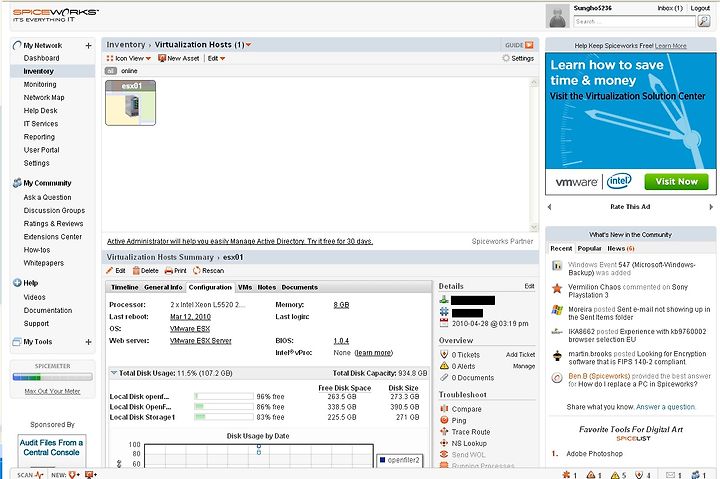
Task: Click the Ping troubleshoot icon
Action: click(x=444, y=420)
